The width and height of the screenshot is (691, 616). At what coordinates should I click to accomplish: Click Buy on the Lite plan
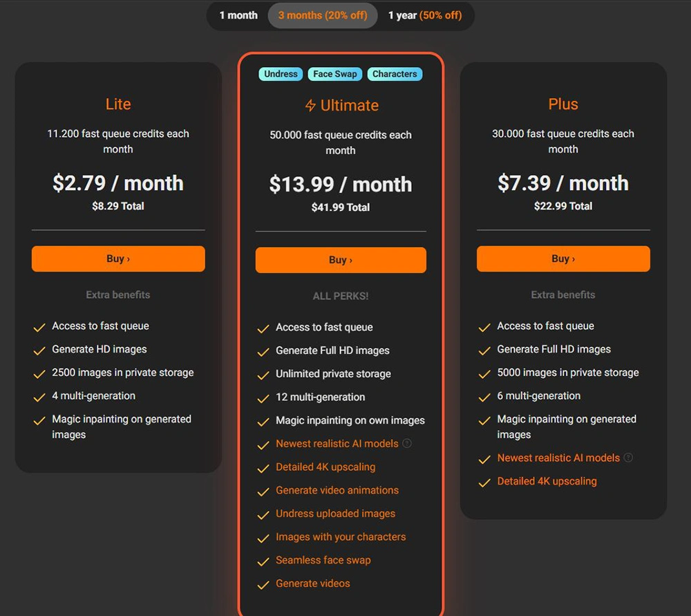point(118,259)
